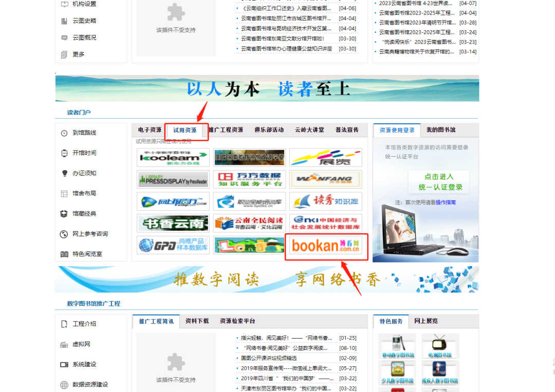Open the 电视图书馆 TV icon
555x392 pixels.
coord(440,346)
